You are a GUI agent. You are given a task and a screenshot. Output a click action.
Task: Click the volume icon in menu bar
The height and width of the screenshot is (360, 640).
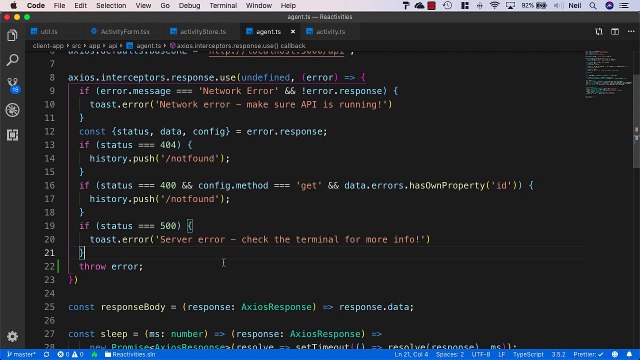(558, 5)
